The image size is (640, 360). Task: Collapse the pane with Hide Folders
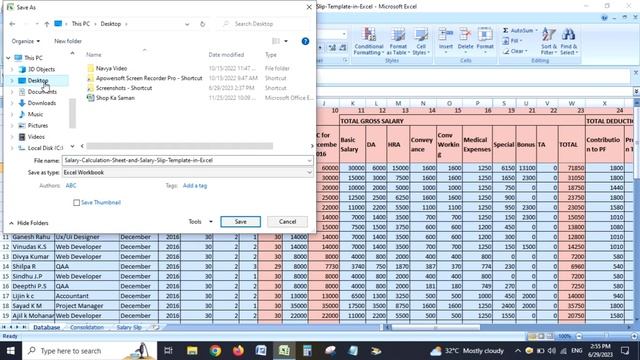(29, 223)
